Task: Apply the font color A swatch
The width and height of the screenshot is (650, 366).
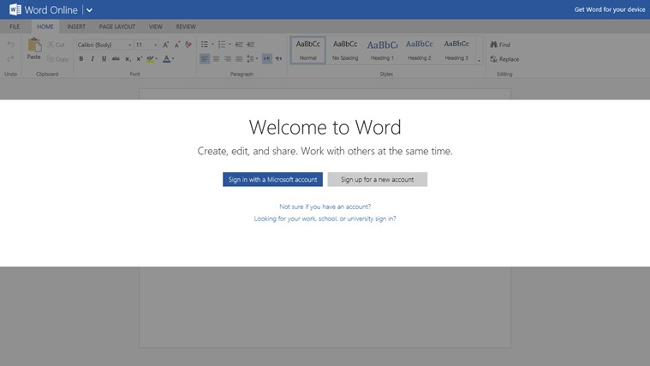Action: (166, 59)
